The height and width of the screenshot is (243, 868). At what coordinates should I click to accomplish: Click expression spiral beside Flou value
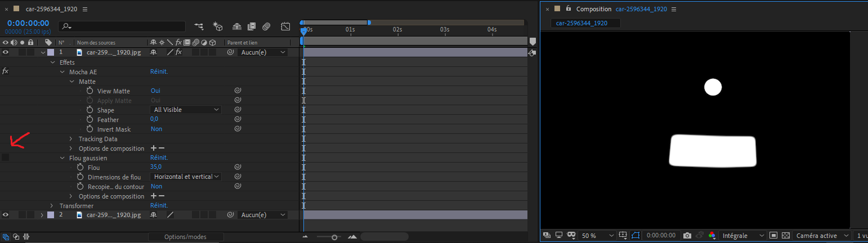(238, 167)
